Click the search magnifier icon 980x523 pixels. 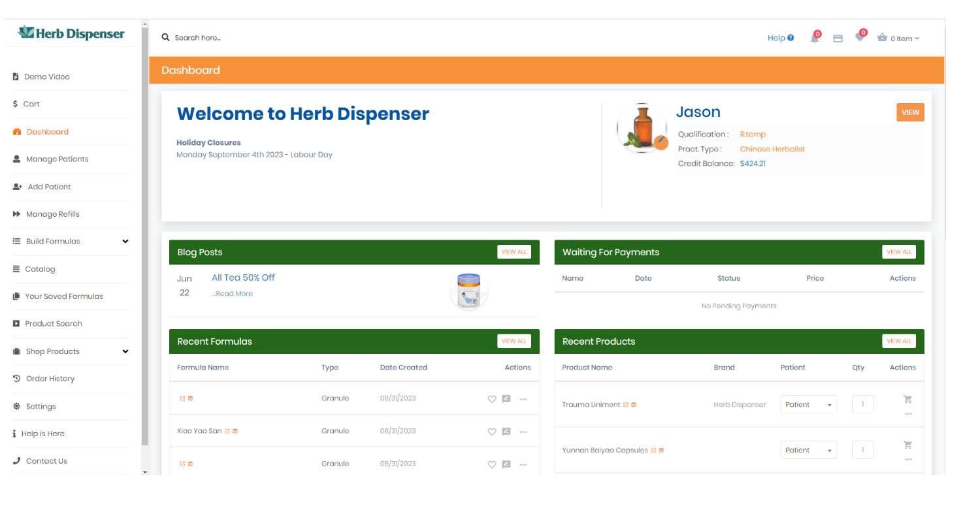tap(165, 37)
